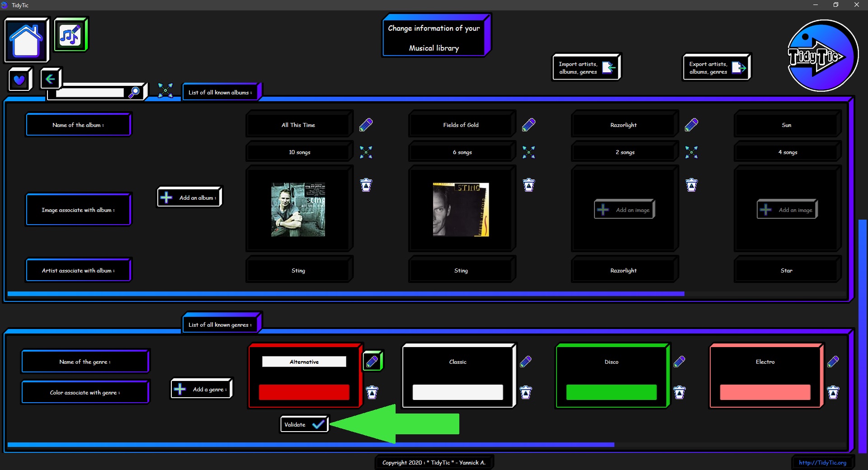Click 'Artist associate with album :' label
The image size is (868, 470).
78,270
